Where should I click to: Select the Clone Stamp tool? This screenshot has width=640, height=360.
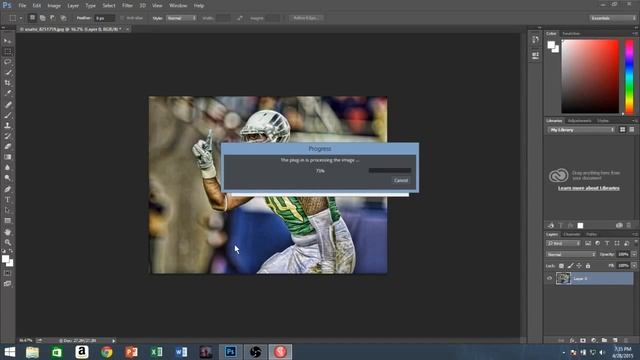point(7,125)
